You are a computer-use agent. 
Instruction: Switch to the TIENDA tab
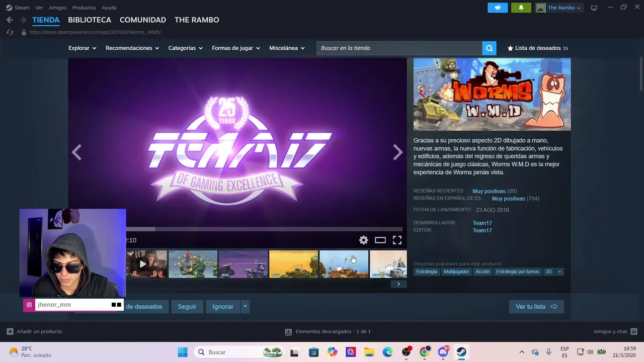click(x=46, y=20)
